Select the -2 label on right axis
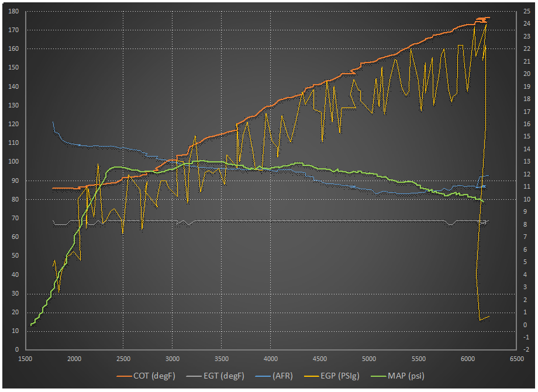Screen dimensions: 538x392 (x=527, y=349)
